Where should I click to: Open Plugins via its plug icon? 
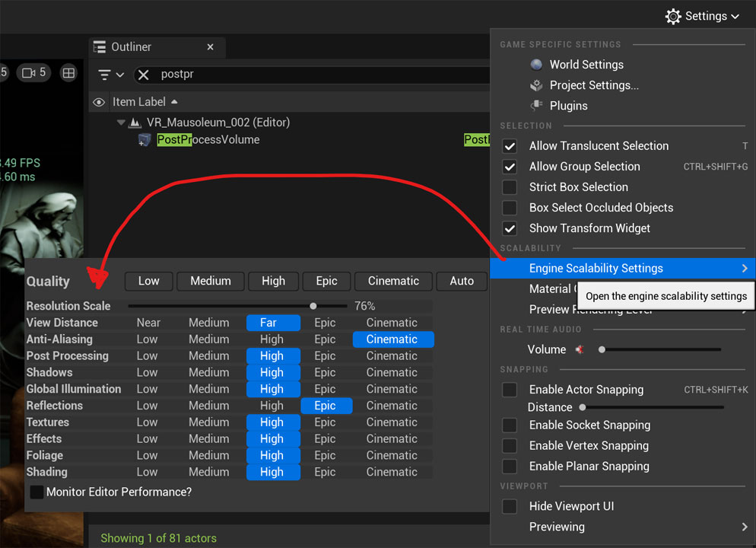[537, 106]
